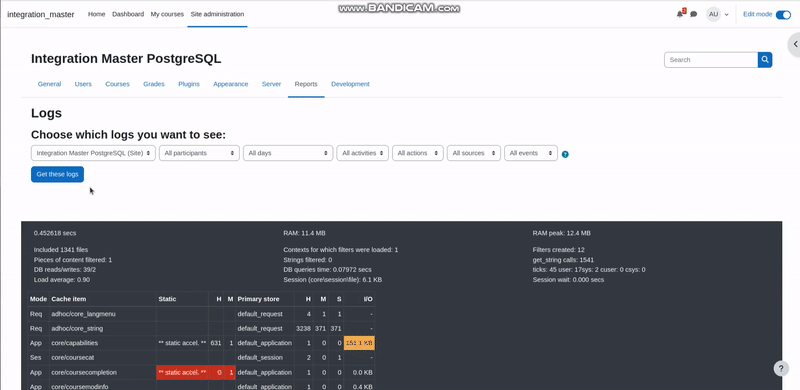
Task: Click the Edit mode label
Action: [x=758, y=14]
